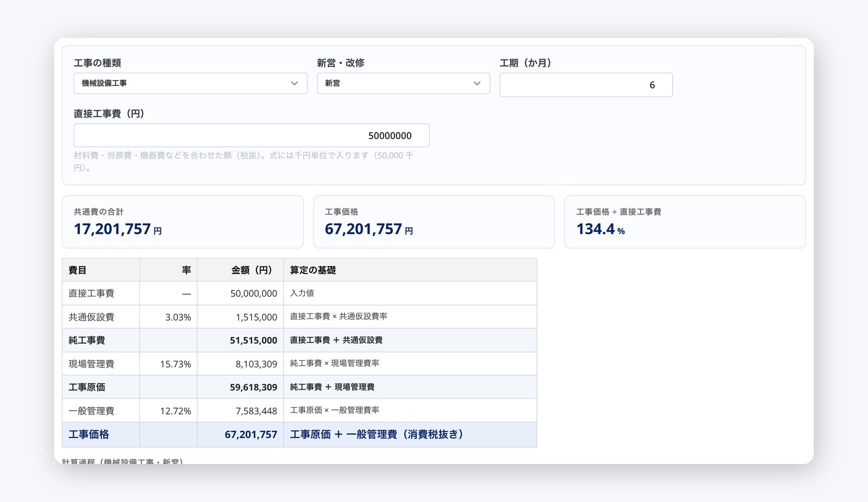Click the 直接工事費 + 共通仮設費 basis cell
The image size is (868, 502).
410,340
